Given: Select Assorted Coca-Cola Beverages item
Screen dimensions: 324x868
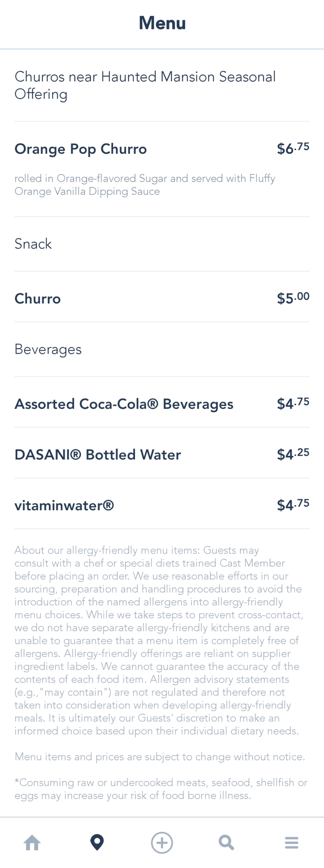Looking at the screenshot, I should point(124,404).
